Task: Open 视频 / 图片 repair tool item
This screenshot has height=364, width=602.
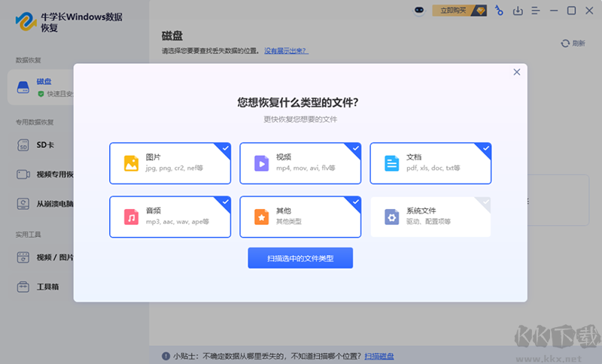Action: point(55,257)
